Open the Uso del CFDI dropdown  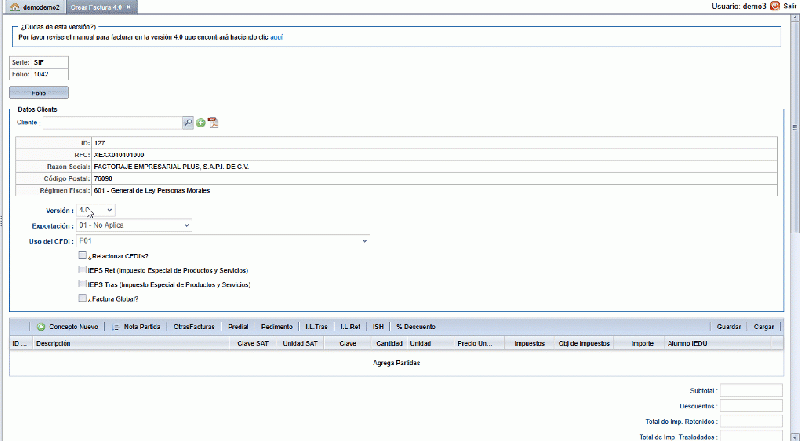click(223, 241)
